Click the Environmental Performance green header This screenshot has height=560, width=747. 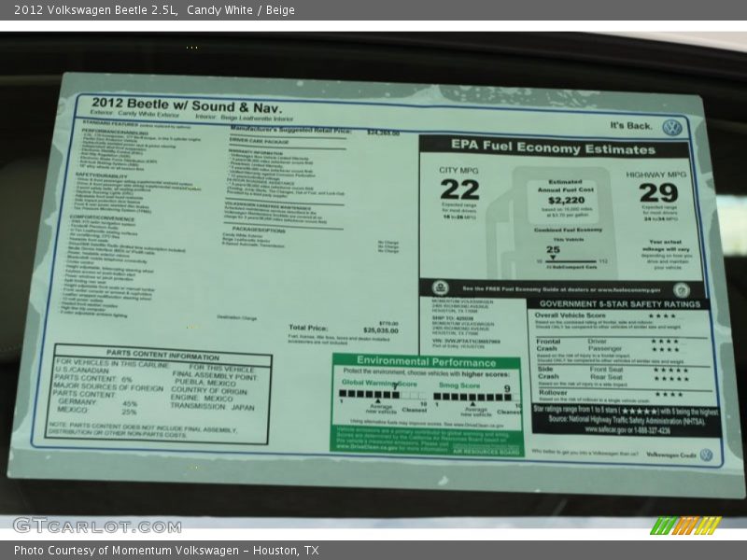[x=427, y=361]
